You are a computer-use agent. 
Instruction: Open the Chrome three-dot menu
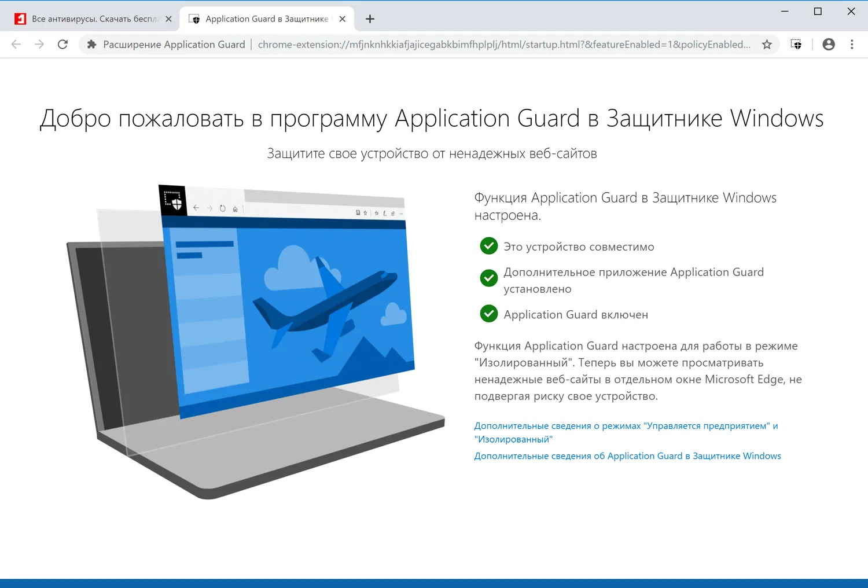(x=852, y=44)
